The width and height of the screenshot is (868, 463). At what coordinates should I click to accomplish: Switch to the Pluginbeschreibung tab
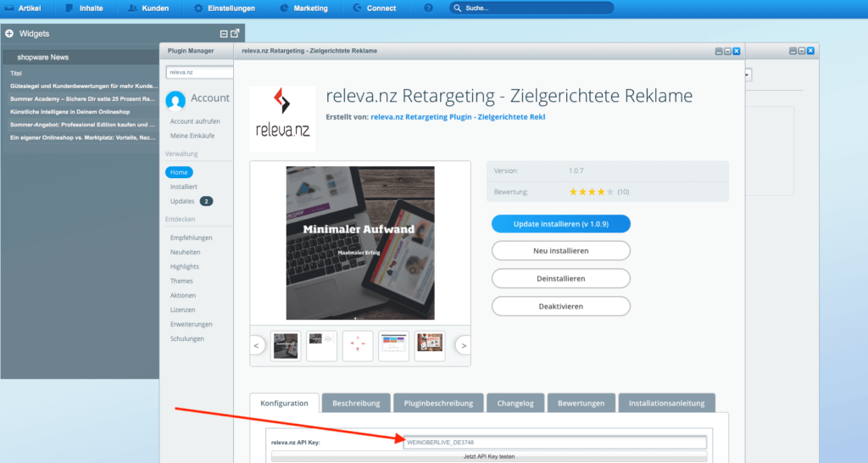[438, 403]
